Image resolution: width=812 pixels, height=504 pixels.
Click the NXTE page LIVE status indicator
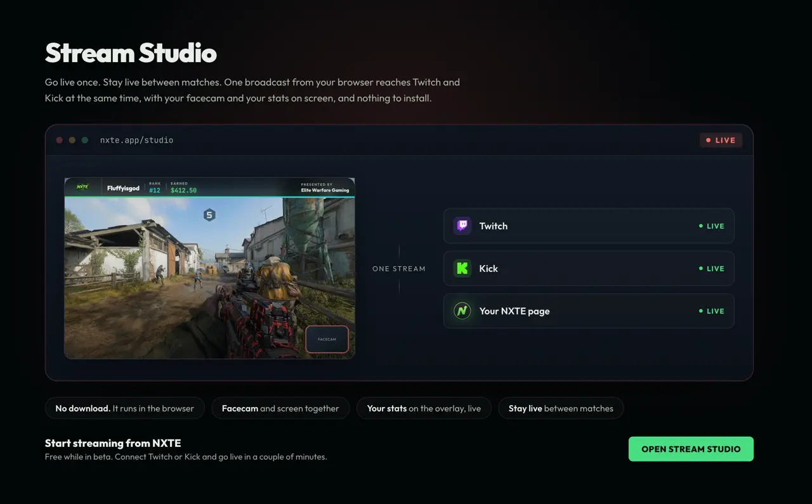pyautogui.click(x=712, y=311)
